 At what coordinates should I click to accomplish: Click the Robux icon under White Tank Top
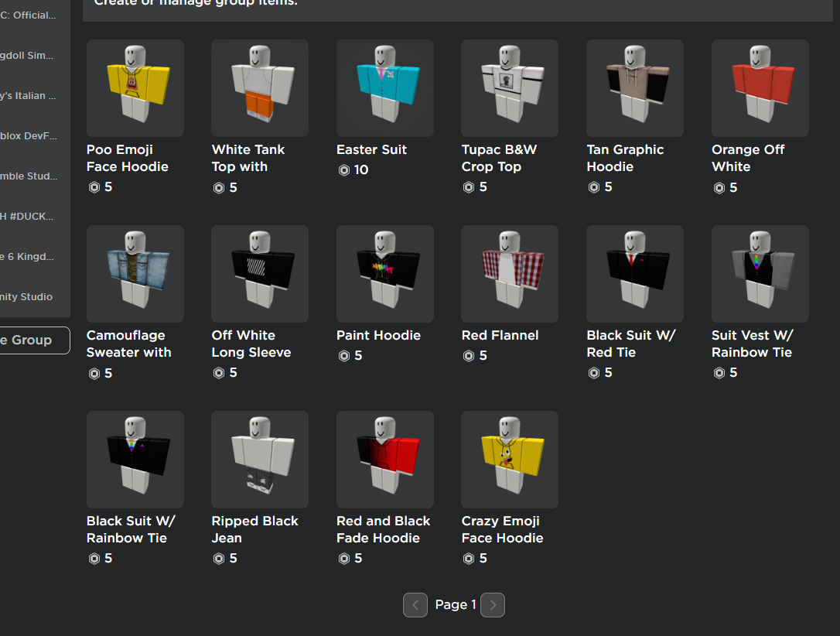219,188
